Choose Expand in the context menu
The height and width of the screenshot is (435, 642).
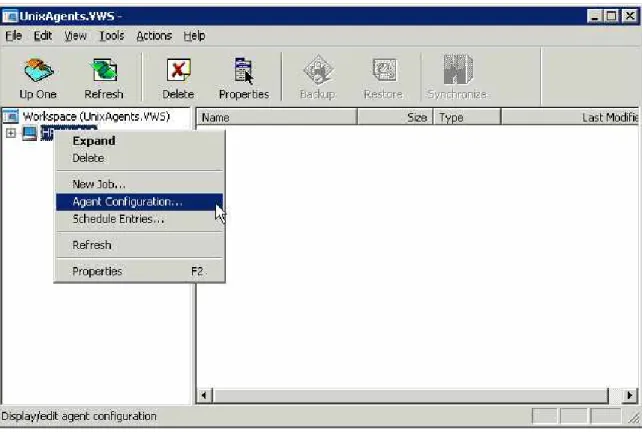tap(139, 141)
